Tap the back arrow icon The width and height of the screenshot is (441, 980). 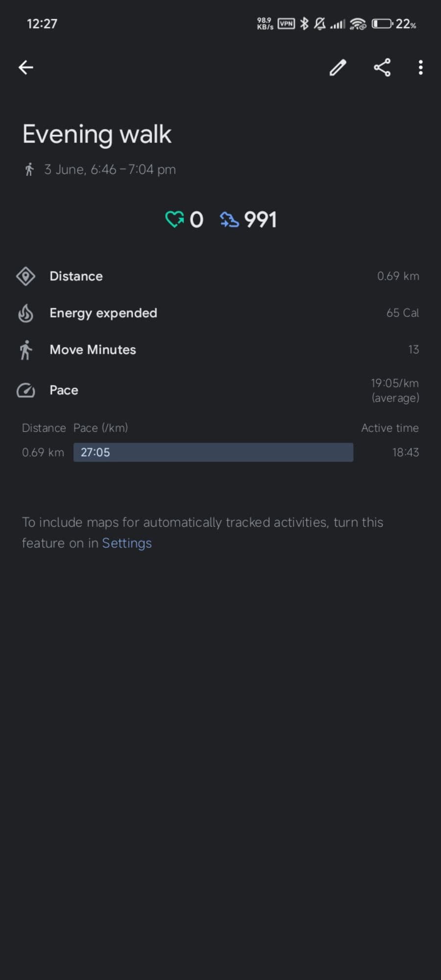pyautogui.click(x=26, y=67)
